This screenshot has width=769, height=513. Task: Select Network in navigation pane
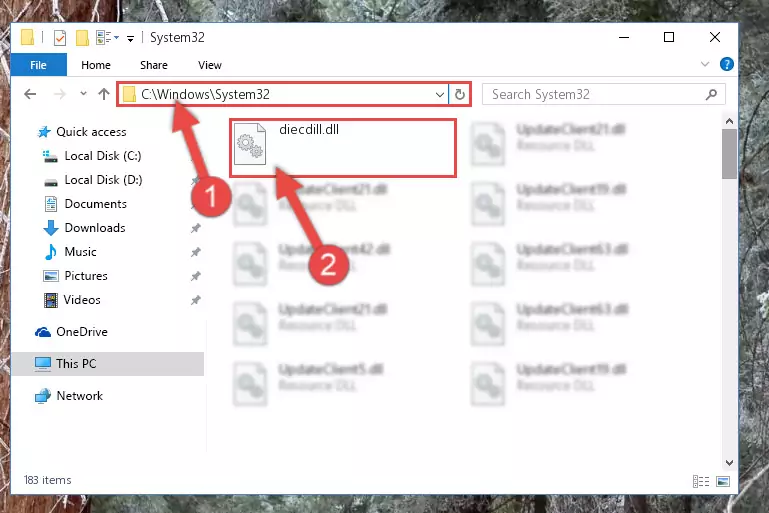click(80, 395)
